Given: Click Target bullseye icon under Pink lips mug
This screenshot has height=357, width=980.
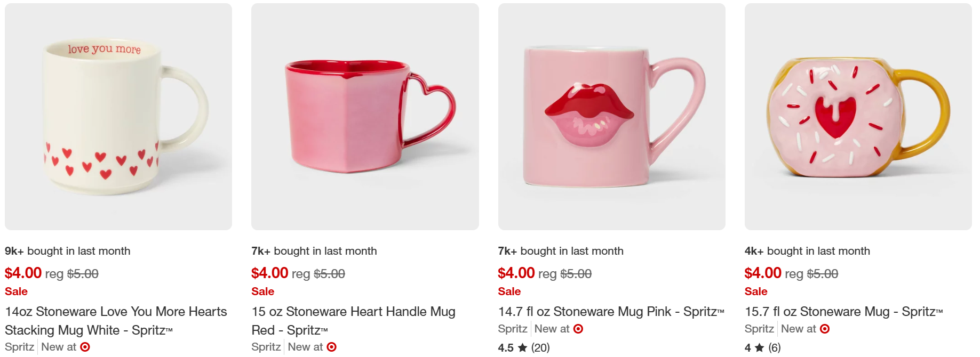Looking at the screenshot, I should pos(578,329).
